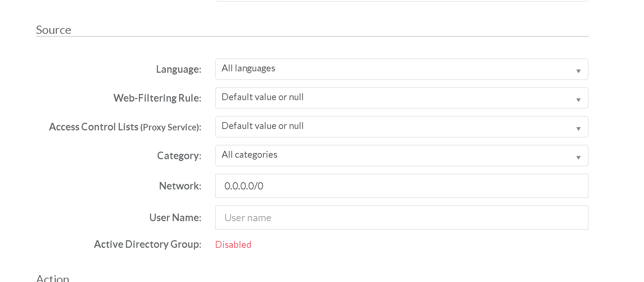Image resolution: width=644 pixels, height=282 pixels.
Task: Click the Category: field label
Action: [179, 156]
